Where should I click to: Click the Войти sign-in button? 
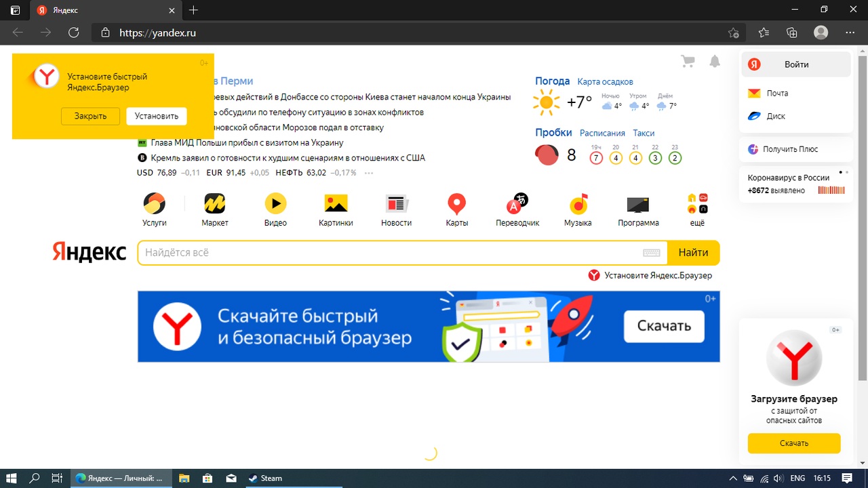[x=796, y=64]
